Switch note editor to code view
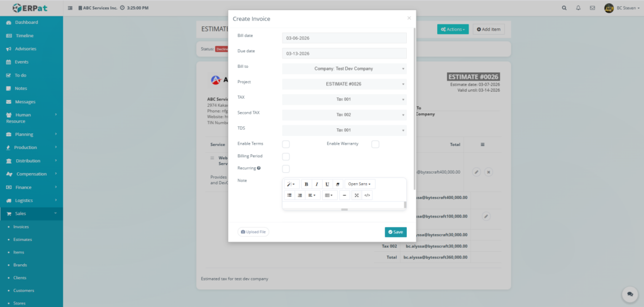The image size is (644, 307). tap(367, 195)
